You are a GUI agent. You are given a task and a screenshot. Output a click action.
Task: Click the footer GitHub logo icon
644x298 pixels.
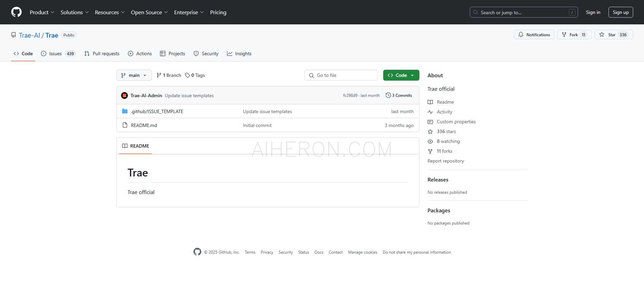[x=197, y=252]
